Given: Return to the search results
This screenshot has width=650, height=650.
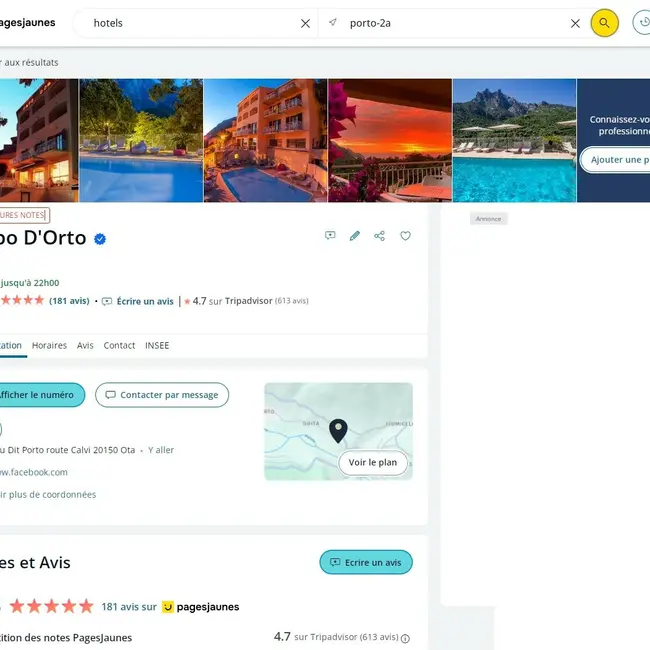Looking at the screenshot, I should coord(29,63).
